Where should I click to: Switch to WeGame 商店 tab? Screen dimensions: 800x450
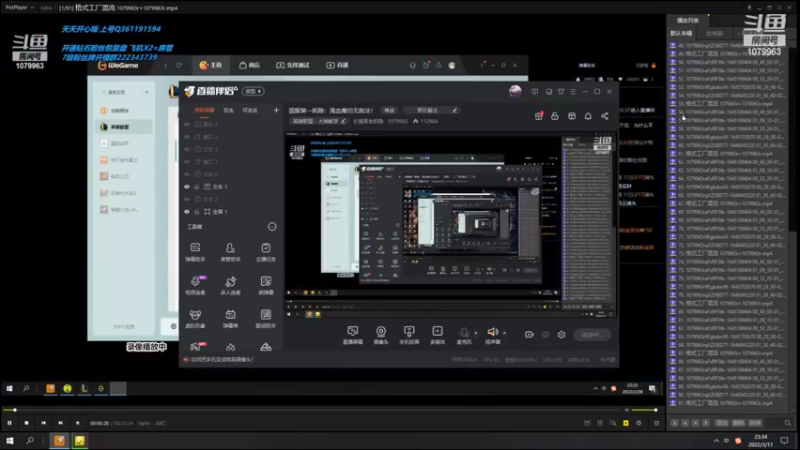coord(249,65)
